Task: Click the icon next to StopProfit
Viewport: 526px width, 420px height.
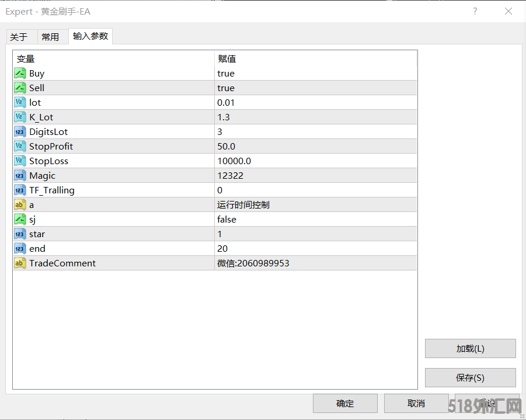Action: pos(20,146)
